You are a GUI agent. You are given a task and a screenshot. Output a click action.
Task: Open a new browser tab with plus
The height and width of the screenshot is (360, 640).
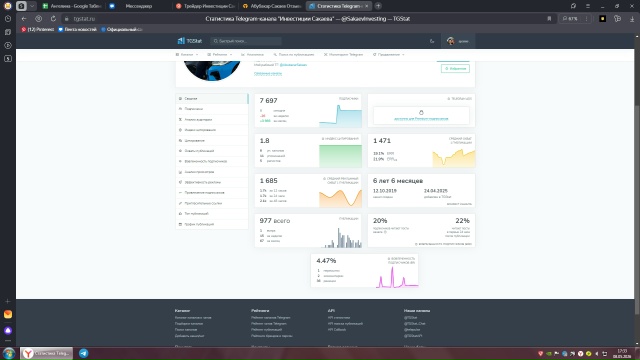pyautogui.click(x=378, y=6)
